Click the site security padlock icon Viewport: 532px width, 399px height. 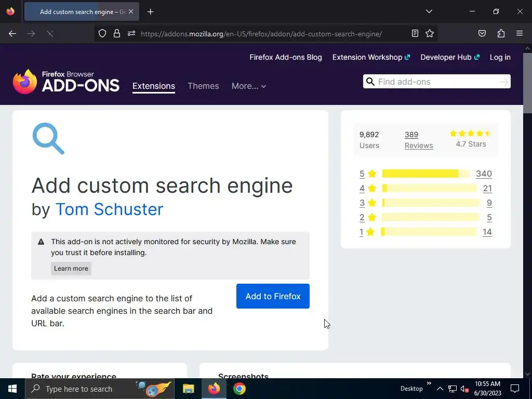(x=117, y=33)
